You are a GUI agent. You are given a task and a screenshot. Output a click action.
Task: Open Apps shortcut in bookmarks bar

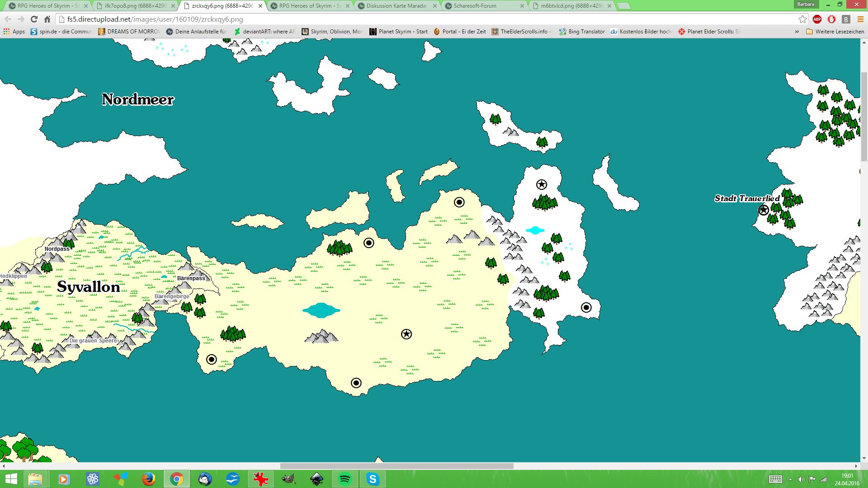coord(14,32)
